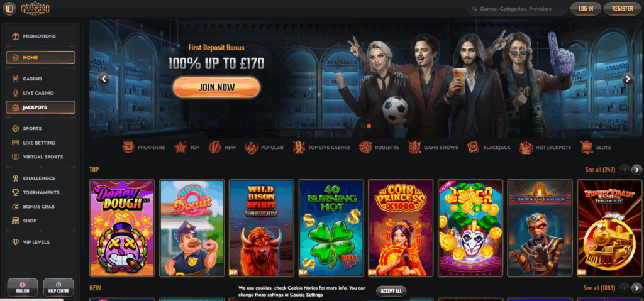Advance banner with the right arrow
The width and height of the screenshot is (644, 301).
tap(628, 79)
